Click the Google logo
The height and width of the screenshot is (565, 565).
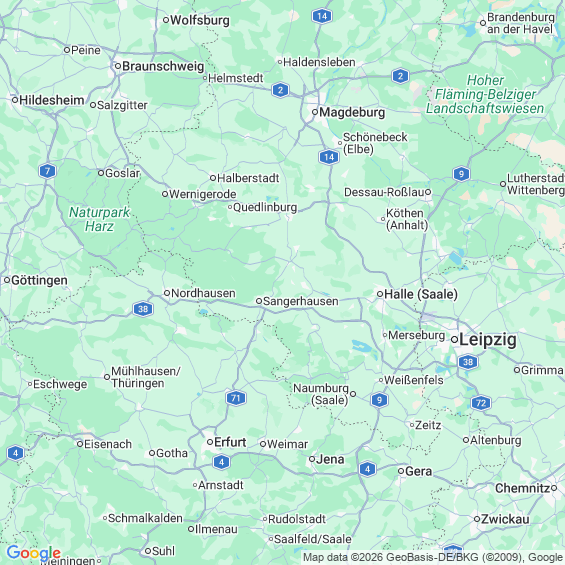point(34,553)
